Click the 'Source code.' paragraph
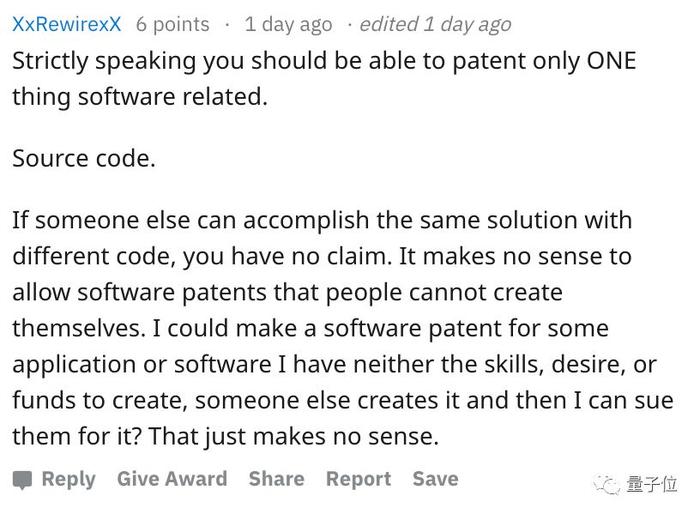The height and width of the screenshot is (515, 700). click(84, 158)
